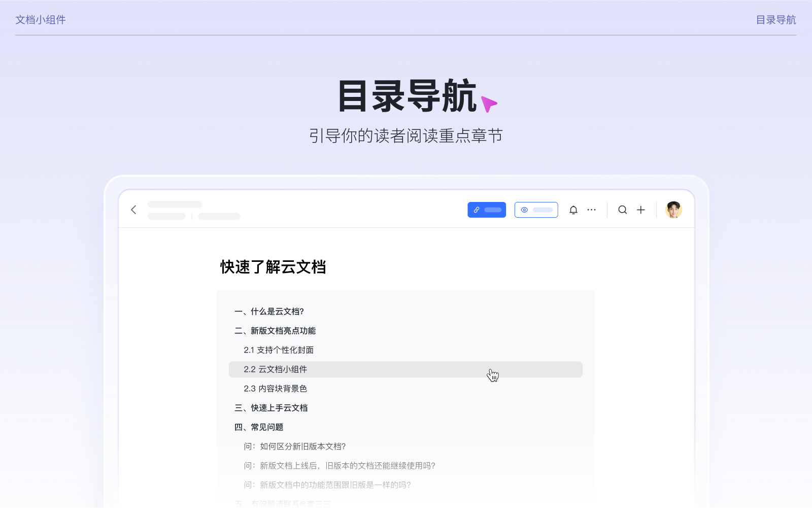Click 文档小组件 label at top left
The image size is (812, 508).
(41, 20)
